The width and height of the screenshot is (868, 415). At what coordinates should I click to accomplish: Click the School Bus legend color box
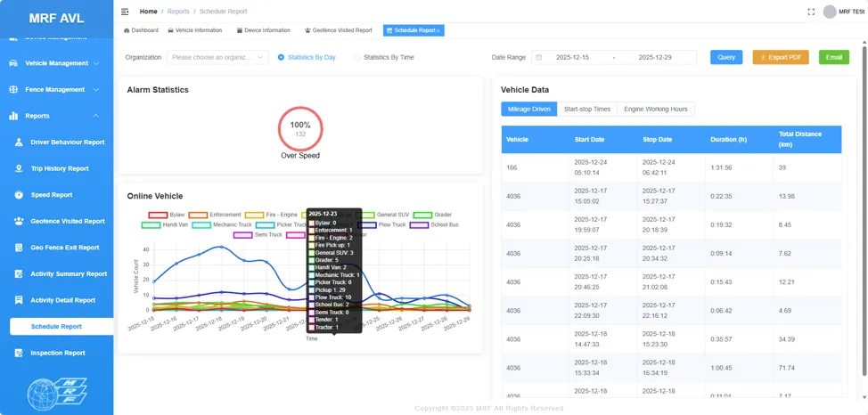coord(419,225)
